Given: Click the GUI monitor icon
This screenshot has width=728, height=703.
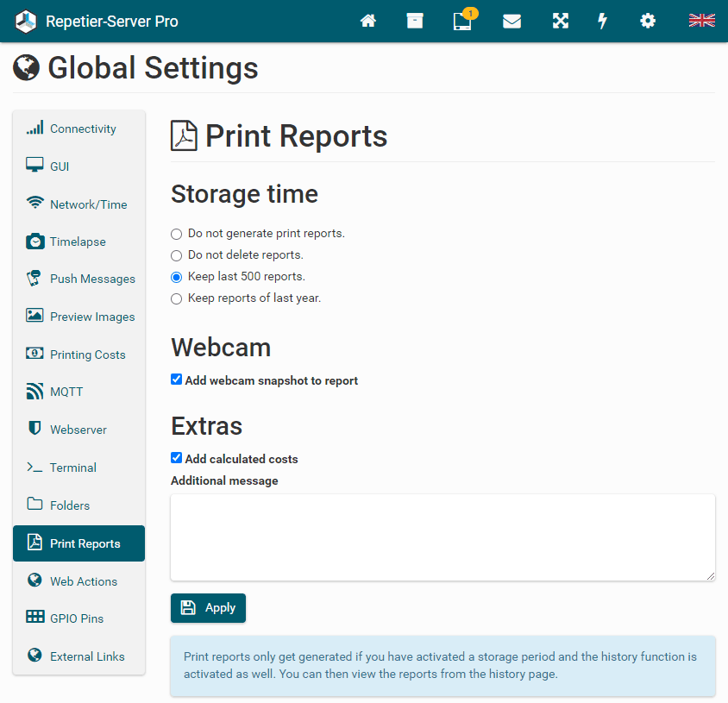Looking at the screenshot, I should coord(35,166).
